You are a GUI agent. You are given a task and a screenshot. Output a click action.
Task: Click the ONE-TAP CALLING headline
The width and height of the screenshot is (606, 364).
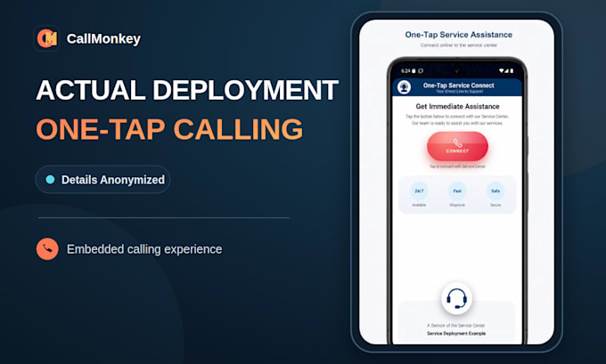pyautogui.click(x=169, y=129)
